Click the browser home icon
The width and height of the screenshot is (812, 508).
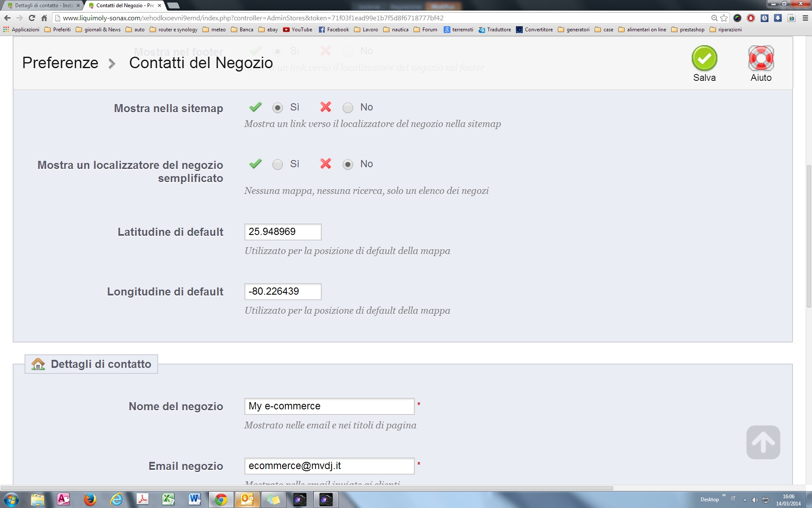pos(44,18)
